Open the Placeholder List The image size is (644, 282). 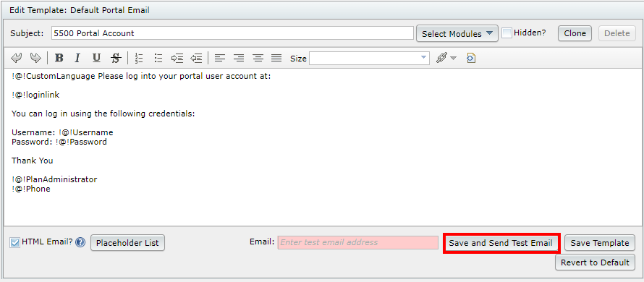coord(127,243)
